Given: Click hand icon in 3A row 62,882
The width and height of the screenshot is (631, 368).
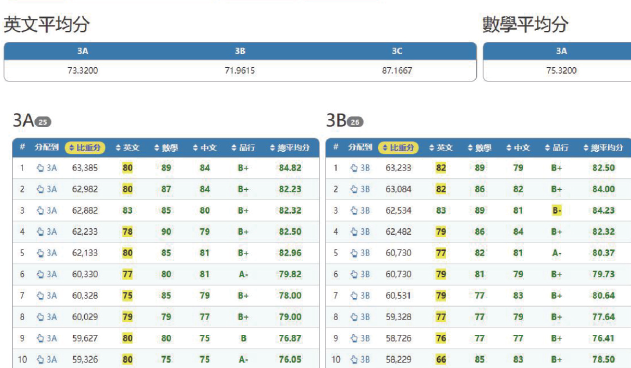Looking at the screenshot, I should click(x=40, y=211).
